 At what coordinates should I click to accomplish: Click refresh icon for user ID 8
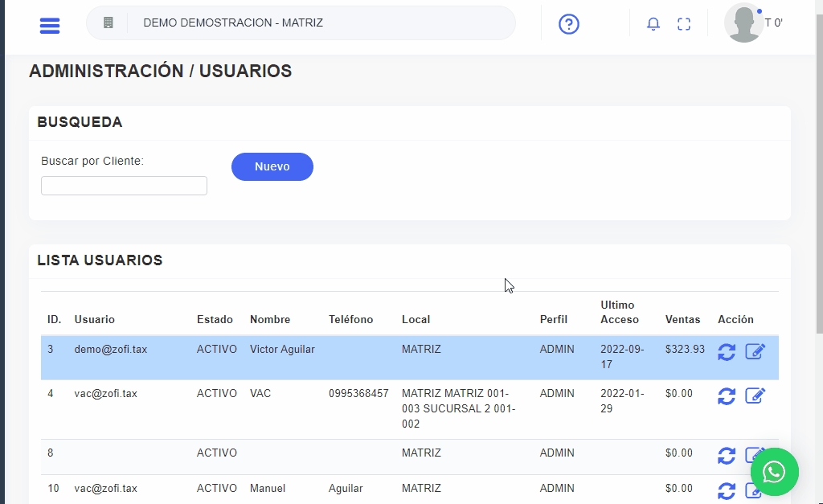727,456
